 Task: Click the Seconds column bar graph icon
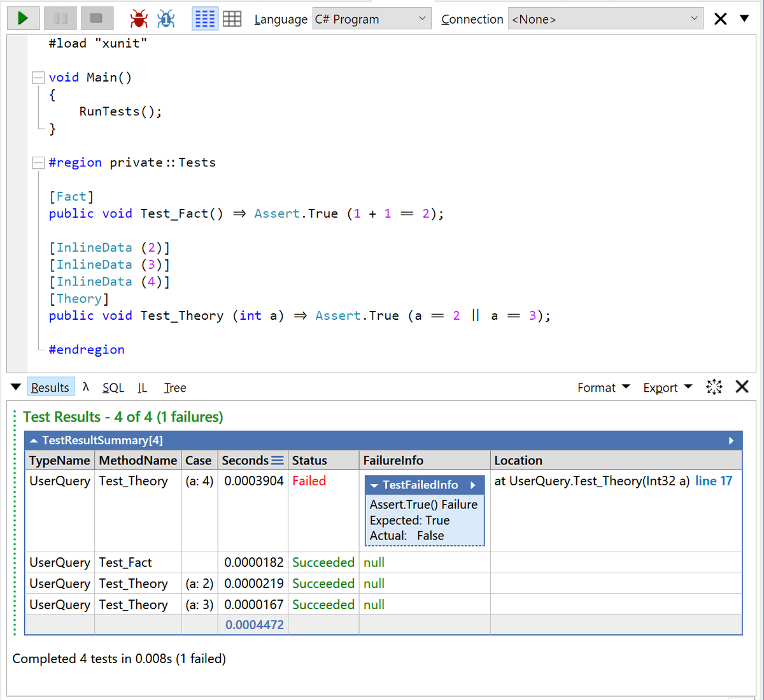coord(278,460)
